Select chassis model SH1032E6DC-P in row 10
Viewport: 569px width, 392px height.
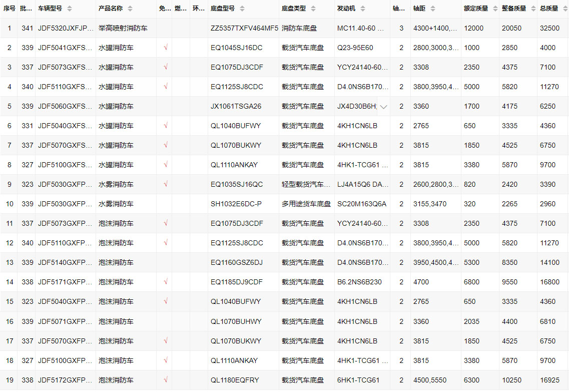(236, 204)
